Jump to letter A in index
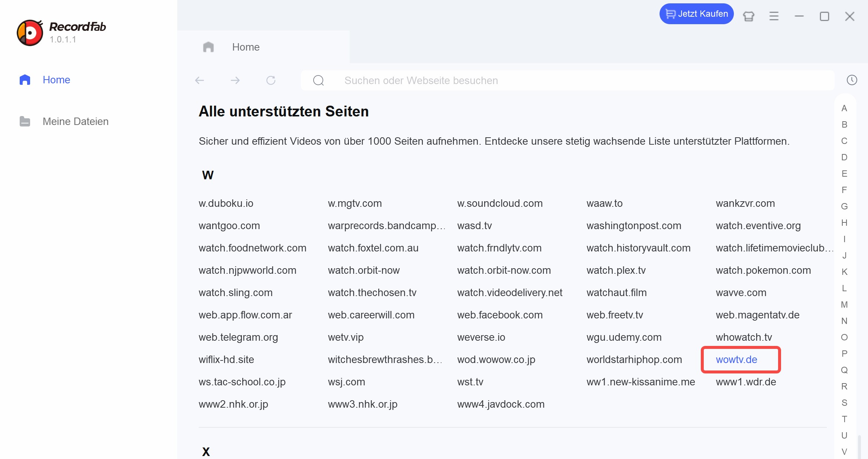This screenshot has height=459, width=868. click(x=844, y=108)
